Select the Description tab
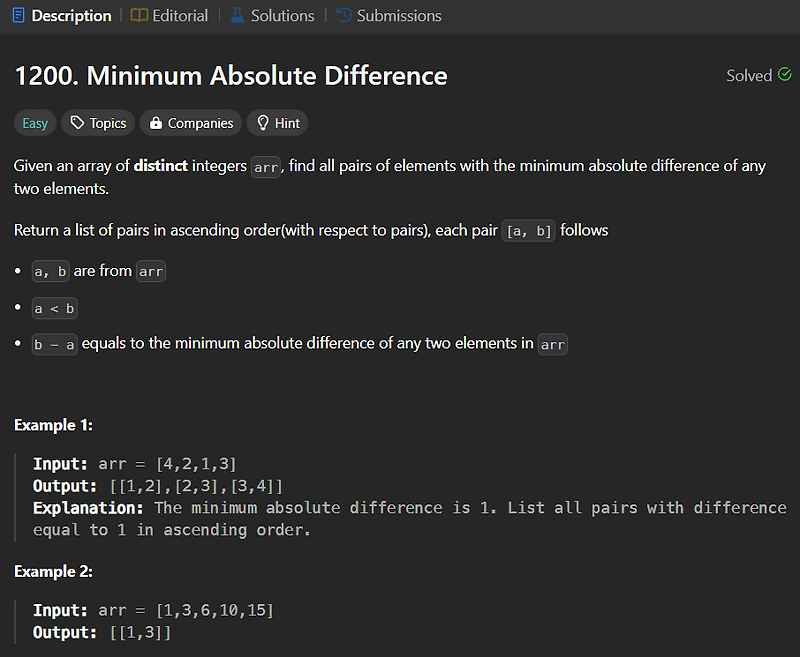The height and width of the screenshot is (657, 800). pyautogui.click(x=62, y=16)
